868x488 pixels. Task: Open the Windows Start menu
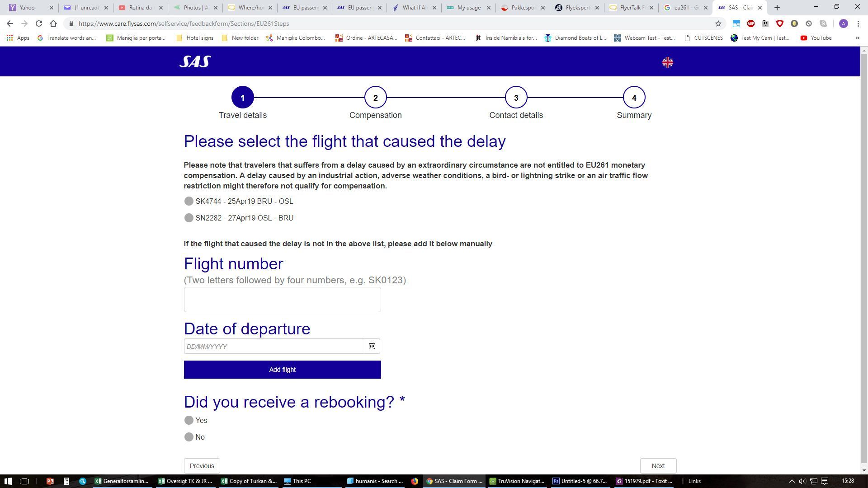[8, 481]
